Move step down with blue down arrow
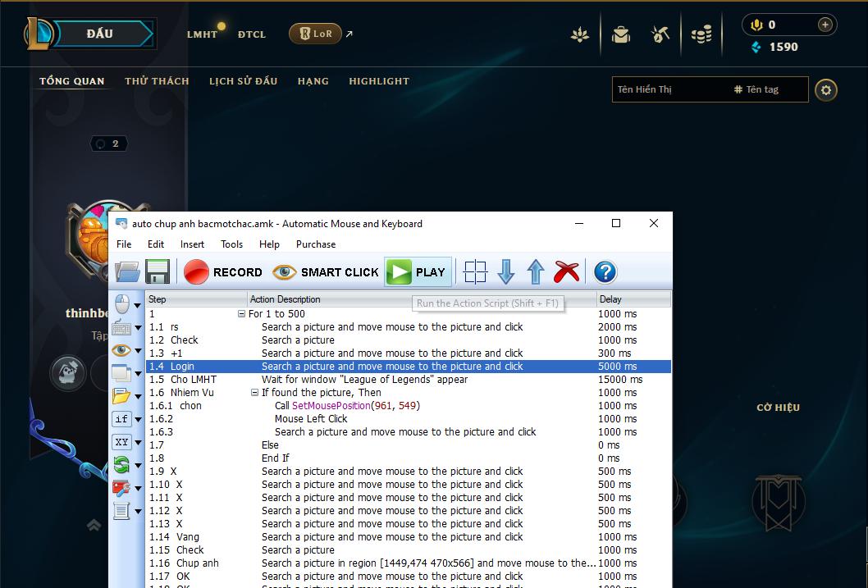The height and width of the screenshot is (588, 868). (506, 272)
